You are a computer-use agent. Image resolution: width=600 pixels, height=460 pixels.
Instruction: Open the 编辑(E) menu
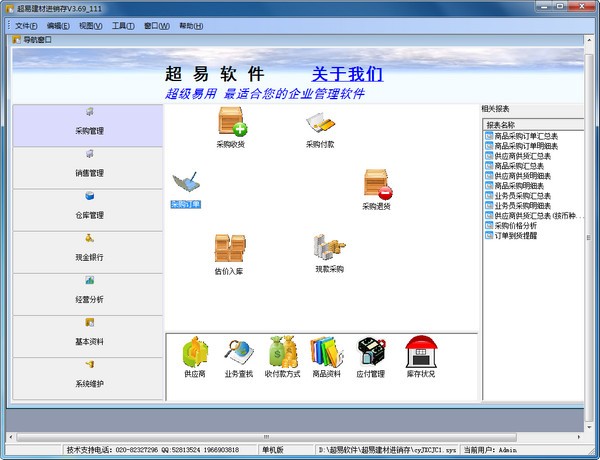point(58,26)
